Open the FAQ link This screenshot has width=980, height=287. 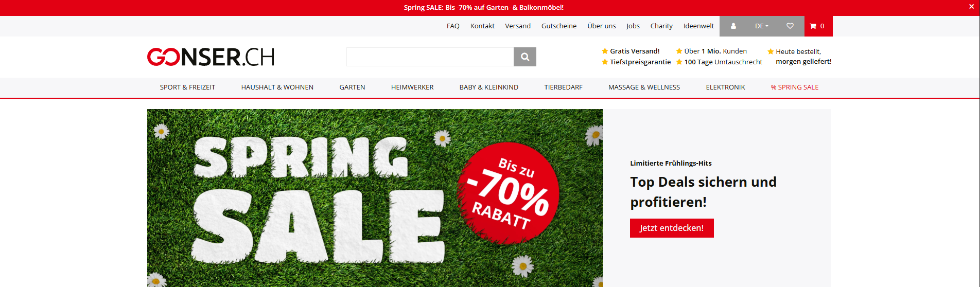[x=453, y=26]
